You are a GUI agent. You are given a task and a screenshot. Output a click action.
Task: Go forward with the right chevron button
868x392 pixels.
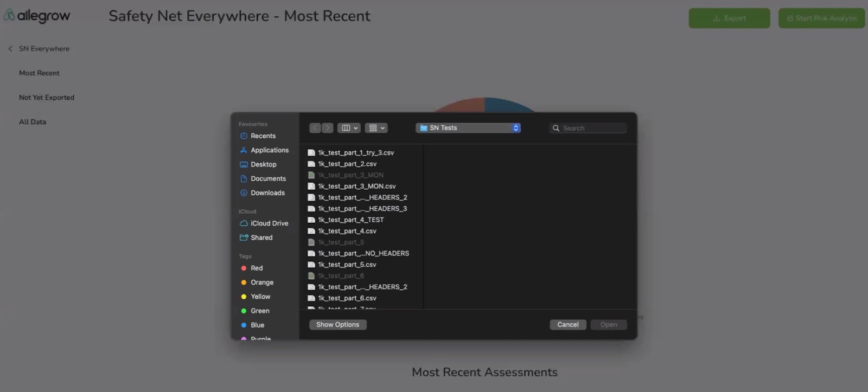327,128
